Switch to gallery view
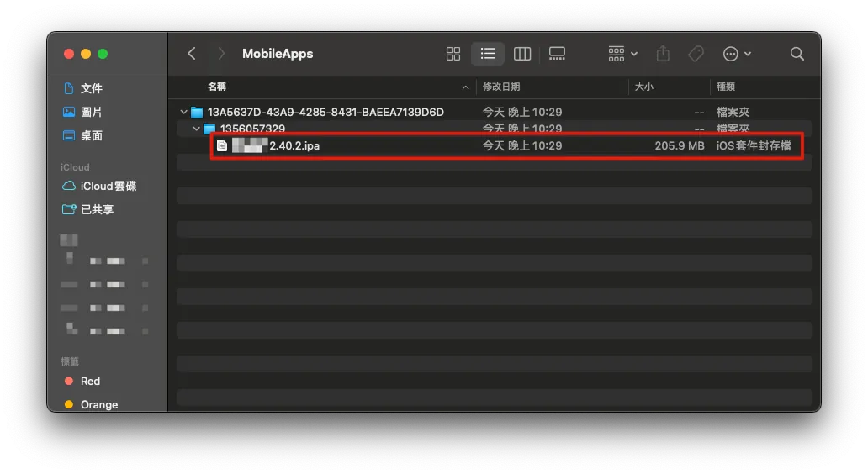Viewport: 868px width, 474px height. click(x=557, y=54)
